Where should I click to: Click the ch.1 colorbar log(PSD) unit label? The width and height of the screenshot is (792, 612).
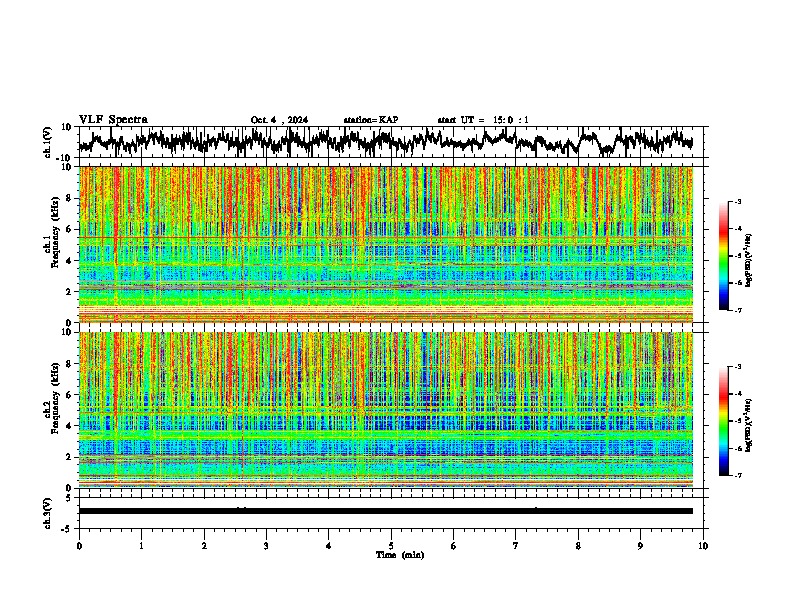[749, 260]
